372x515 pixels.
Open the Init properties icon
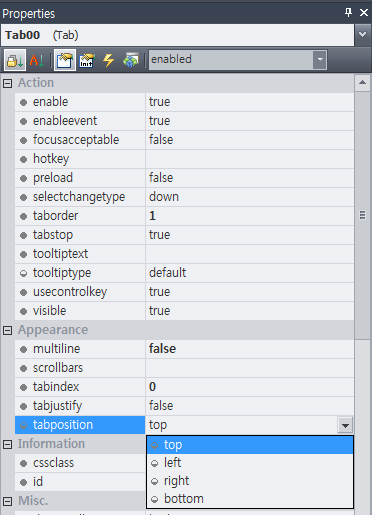click(x=87, y=60)
